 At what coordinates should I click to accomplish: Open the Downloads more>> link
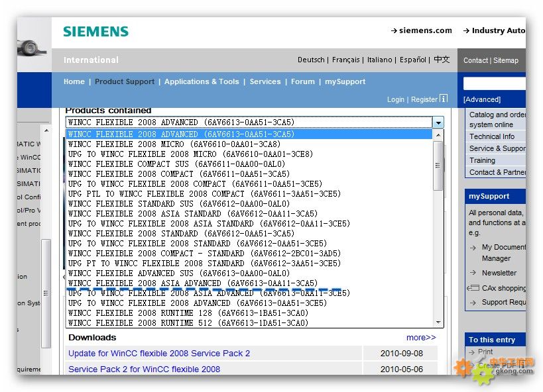tap(421, 337)
